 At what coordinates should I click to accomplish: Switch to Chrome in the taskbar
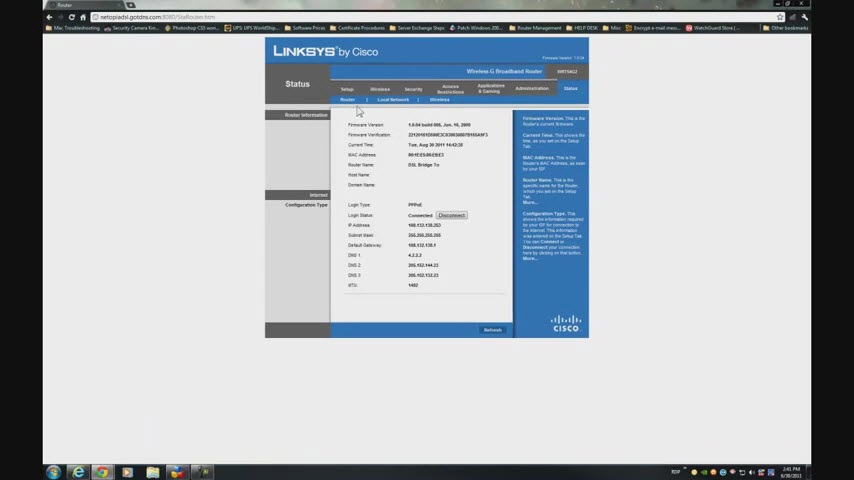[x=102, y=472]
